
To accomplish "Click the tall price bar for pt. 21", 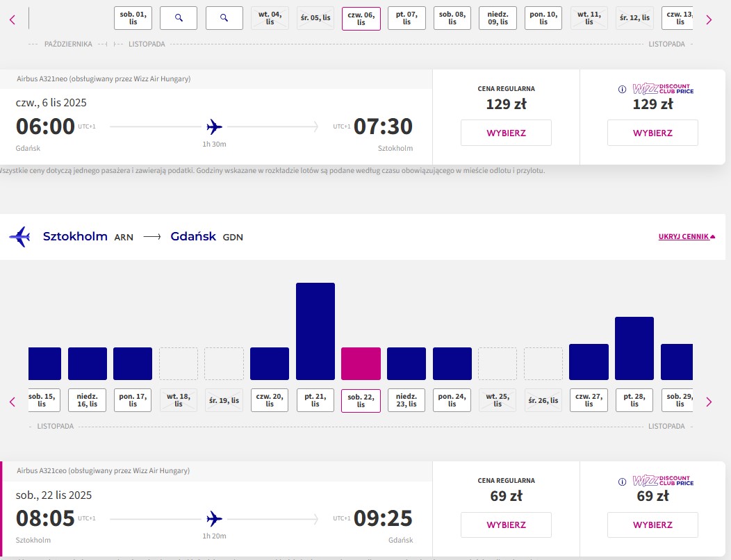I will 315,331.
